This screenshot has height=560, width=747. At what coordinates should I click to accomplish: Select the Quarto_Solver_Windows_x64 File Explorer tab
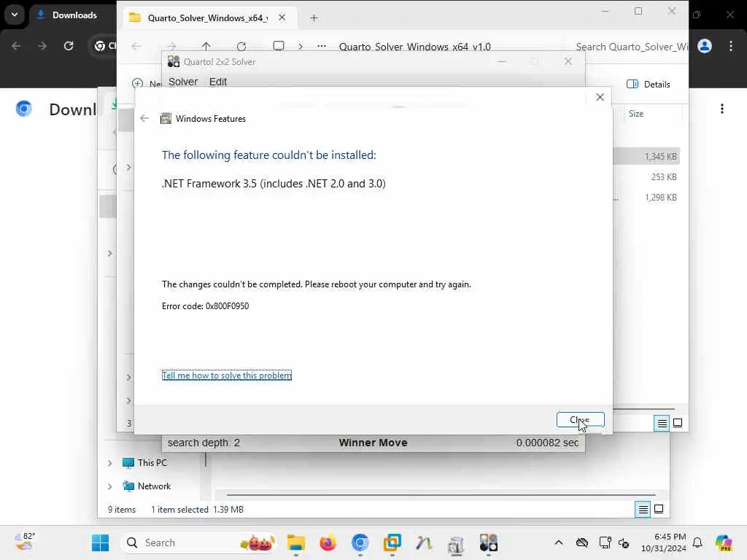(x=207, y=17)
